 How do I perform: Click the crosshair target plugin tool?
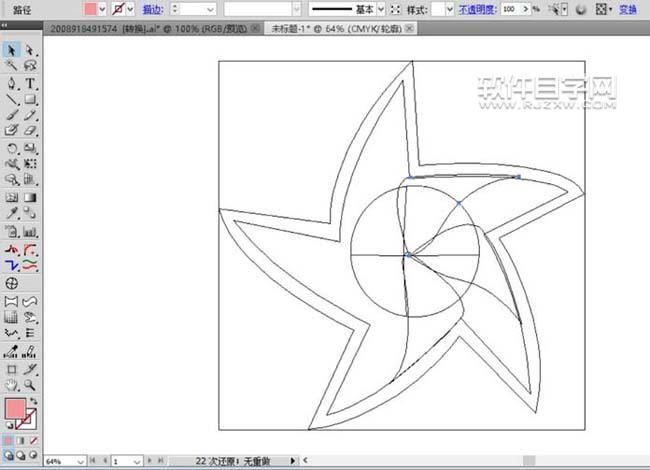(12, 283)
